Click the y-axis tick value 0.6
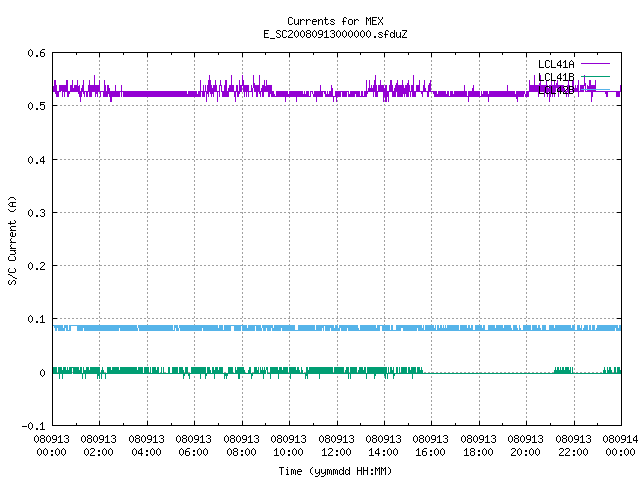 click(x=36, y=53)
